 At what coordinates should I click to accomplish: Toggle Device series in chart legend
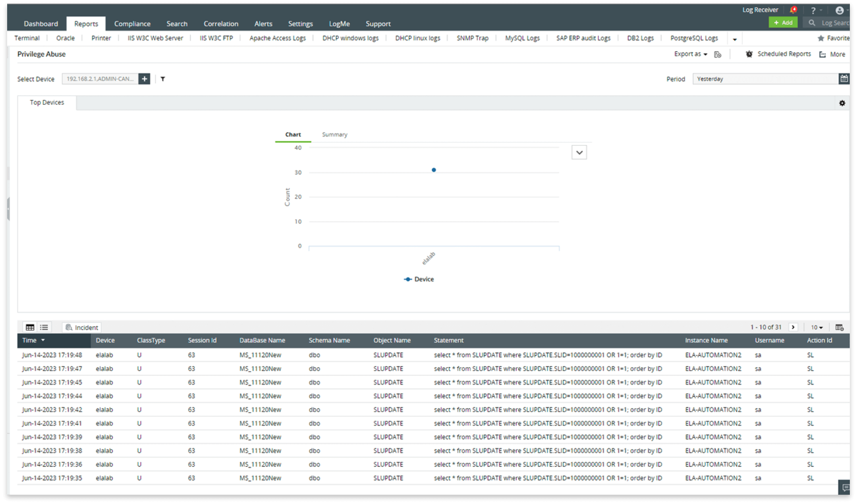point(419,279)
